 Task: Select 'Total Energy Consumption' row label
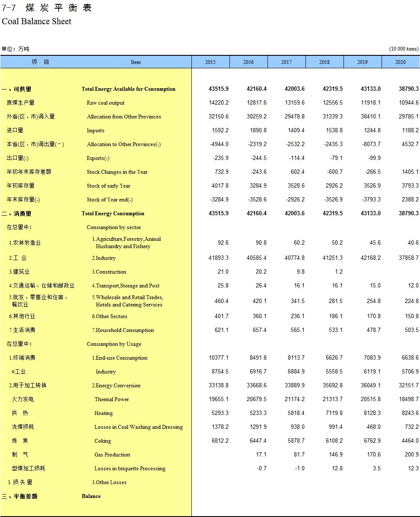[x=113, y=214]
